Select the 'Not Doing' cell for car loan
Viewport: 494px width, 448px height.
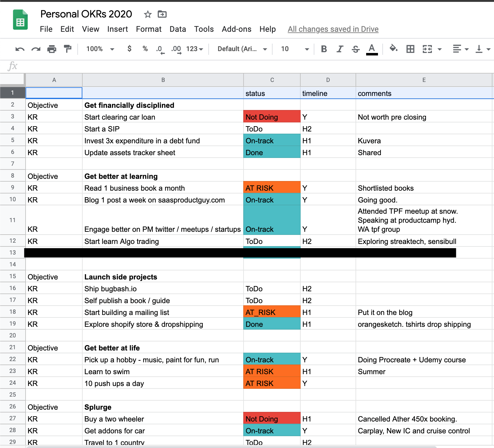272,117
